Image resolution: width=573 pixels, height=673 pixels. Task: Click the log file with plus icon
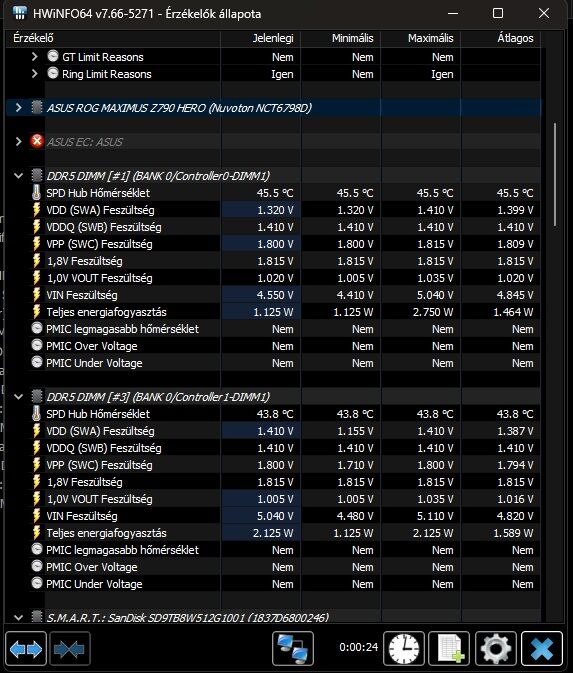point(449,648)
